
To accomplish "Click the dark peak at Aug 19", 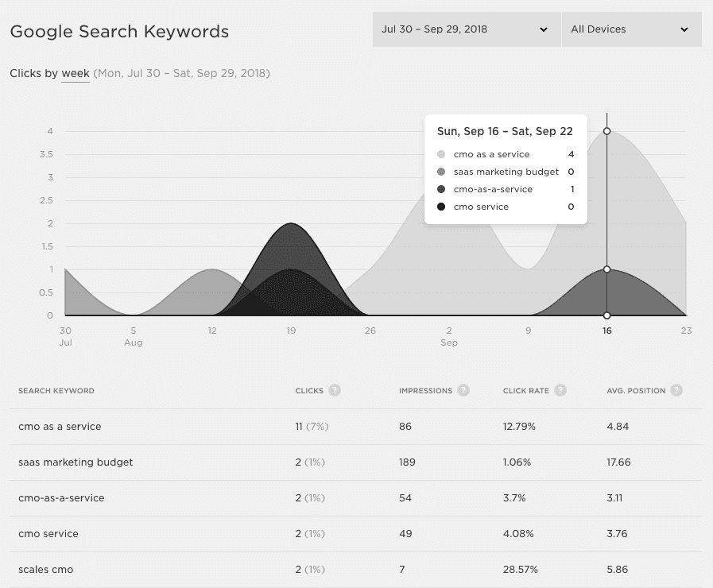I will pyautogui.click(x=293, y=224).
